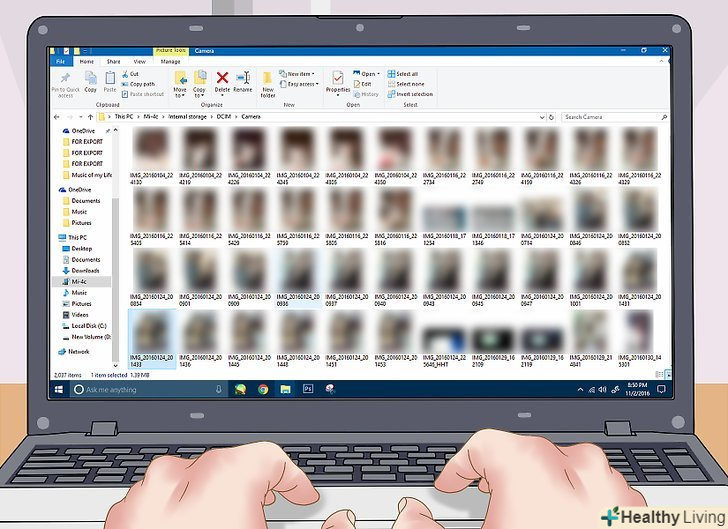Open the Easy access dropdown
The height and width of the screenshot is (529, 728).
299,84
